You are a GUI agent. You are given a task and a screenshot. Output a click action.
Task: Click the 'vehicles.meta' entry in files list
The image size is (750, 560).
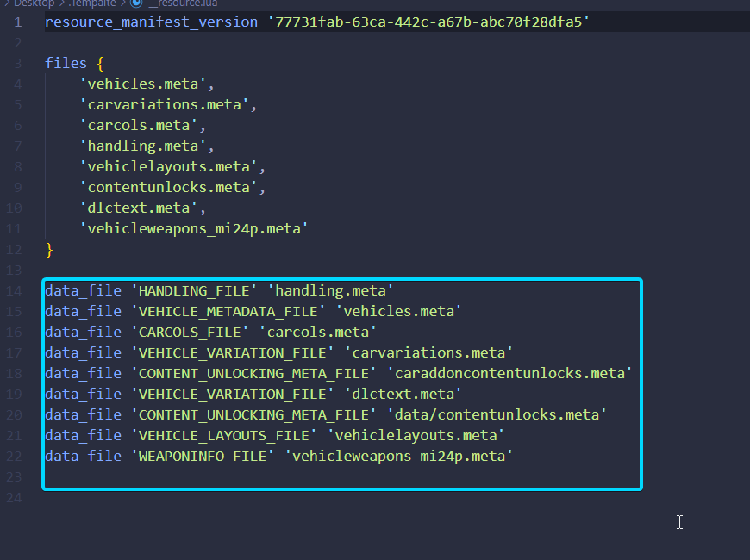[x=145, y=84]
